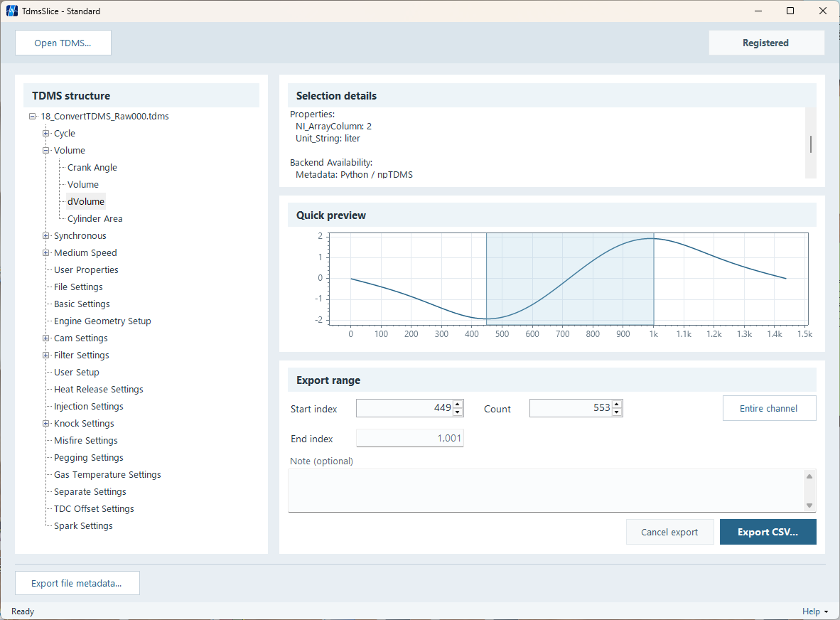Click the selection end line at 1k
Screen dimensions: 840x620
654,279
